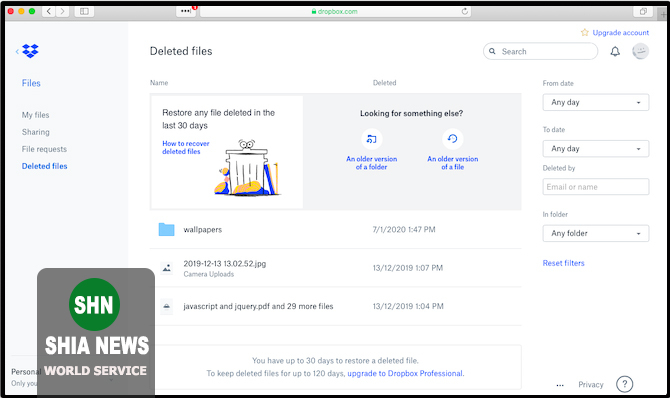Select the wallpapers row name

203,230
